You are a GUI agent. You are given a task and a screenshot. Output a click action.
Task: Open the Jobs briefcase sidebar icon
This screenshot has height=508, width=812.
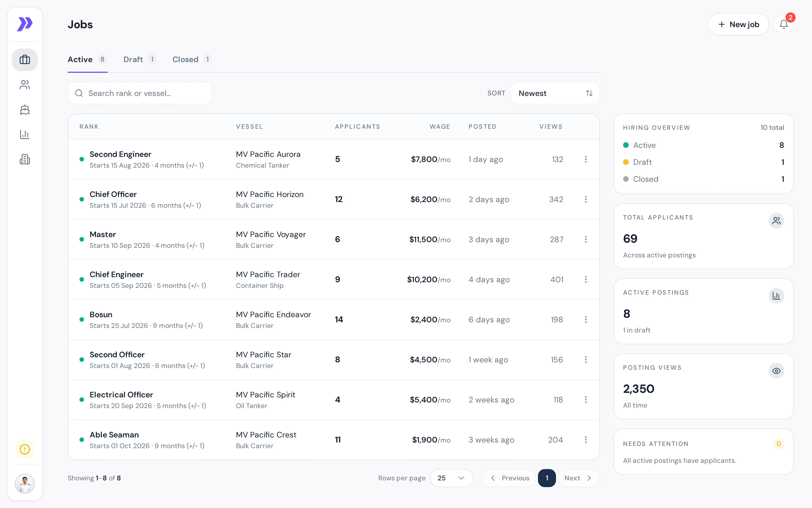pyautogui.click(x=25, y=60)
